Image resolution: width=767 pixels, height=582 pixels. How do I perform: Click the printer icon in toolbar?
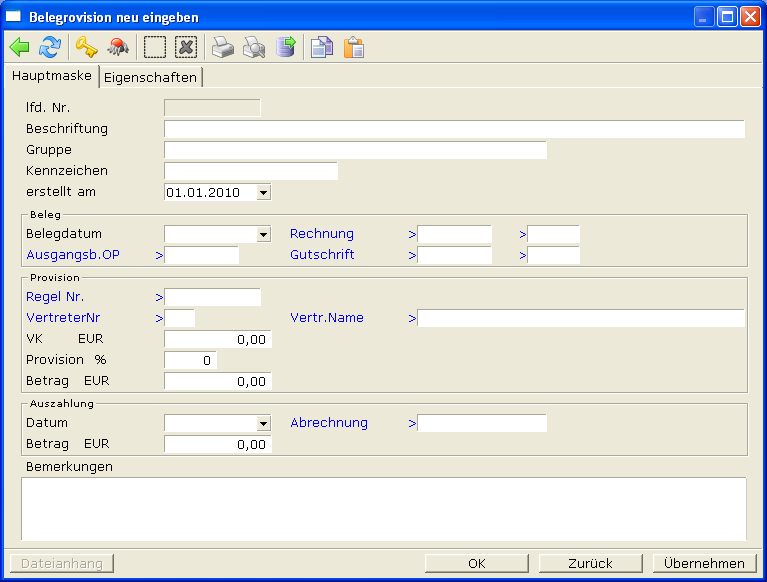coord(223,47)
